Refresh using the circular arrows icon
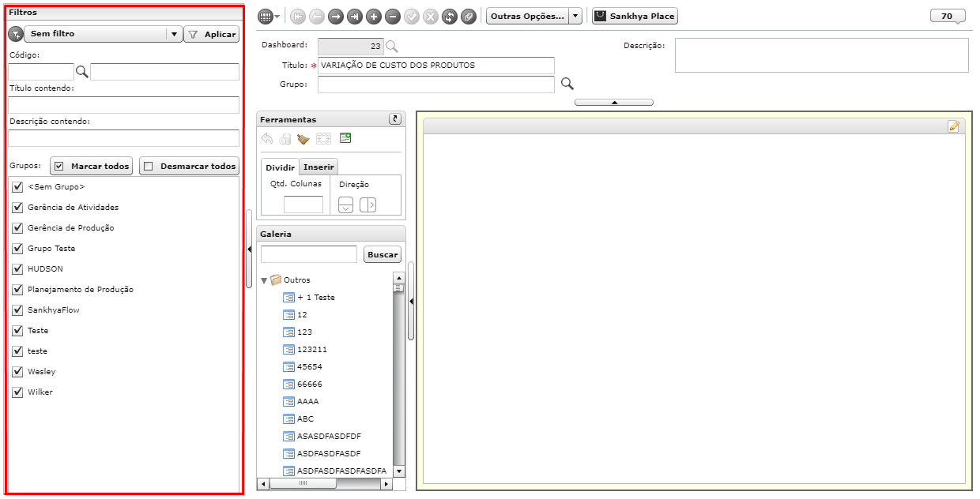 (450, 16)
